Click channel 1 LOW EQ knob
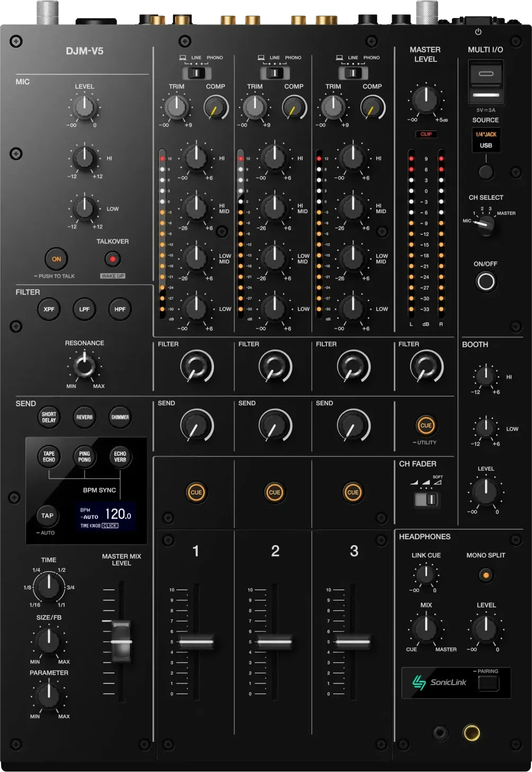 [196, 308]
